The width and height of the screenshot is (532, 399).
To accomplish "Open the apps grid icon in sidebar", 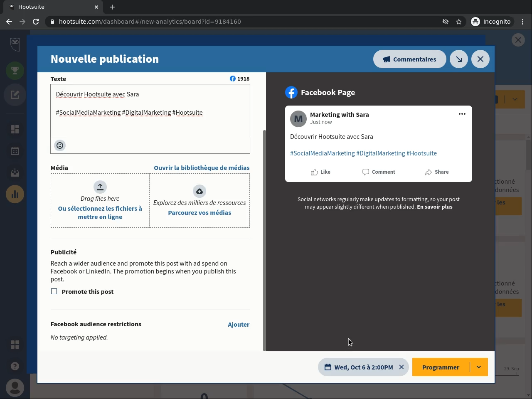I will [x=15, y=345].
